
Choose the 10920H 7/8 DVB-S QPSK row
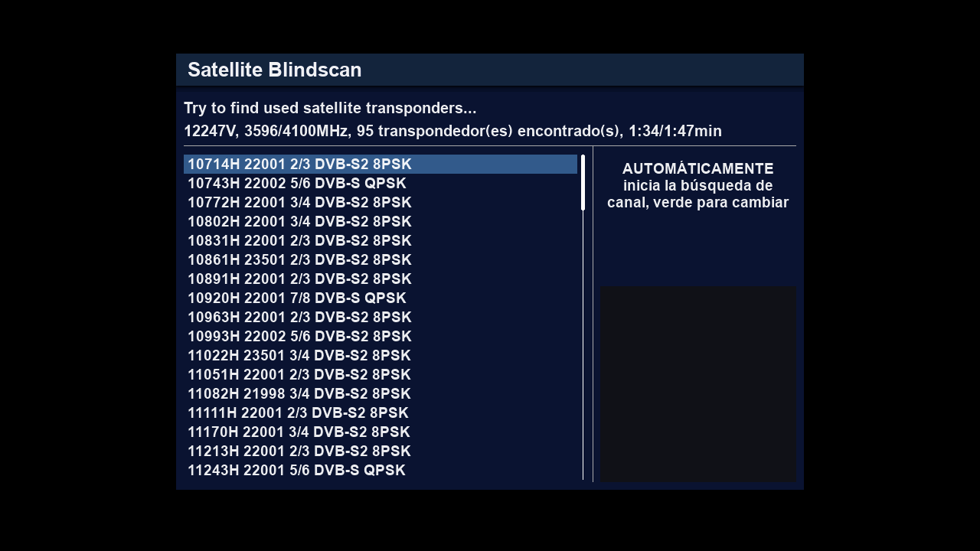coord(297,298)
